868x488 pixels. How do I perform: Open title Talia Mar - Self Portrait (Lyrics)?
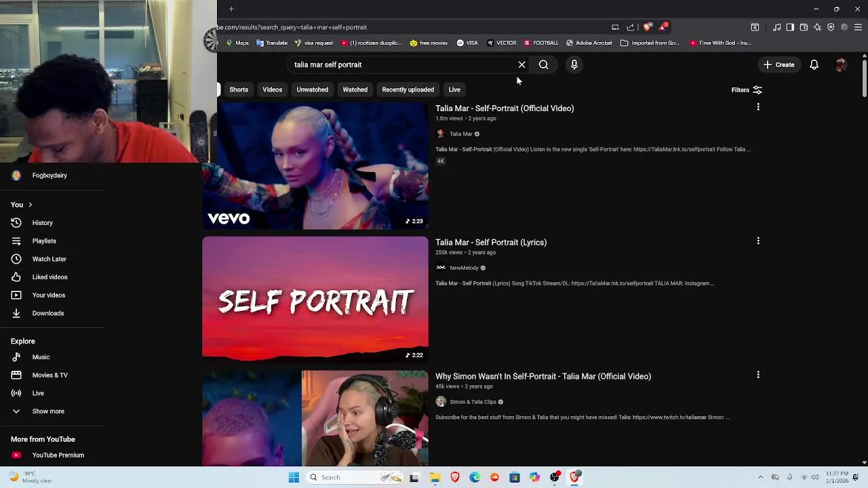[x=491, y=242]
